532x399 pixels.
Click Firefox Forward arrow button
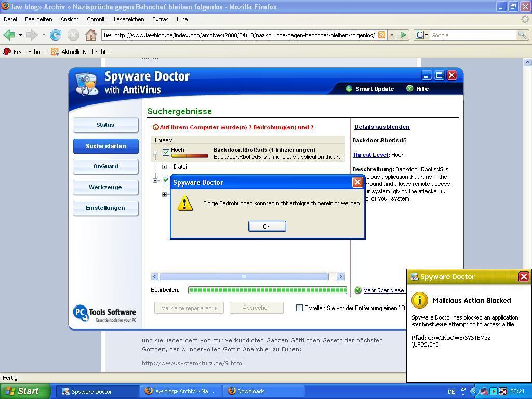32,35
